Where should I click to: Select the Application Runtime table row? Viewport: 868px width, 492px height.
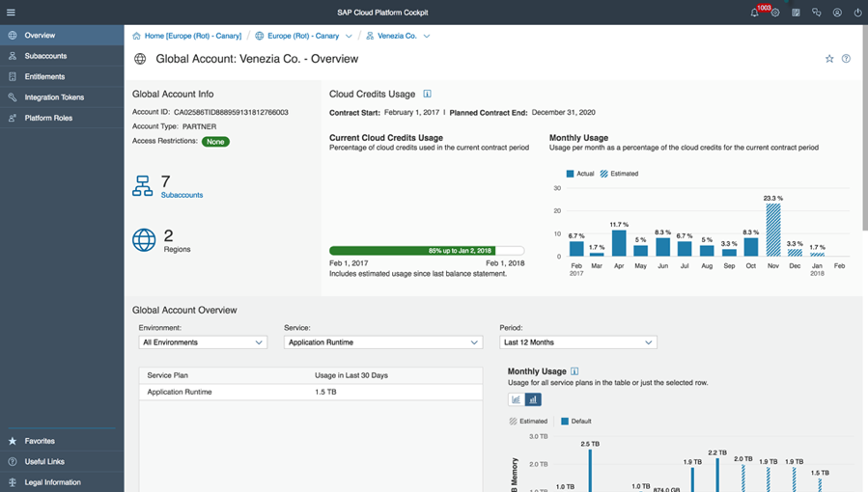[311, 392]
